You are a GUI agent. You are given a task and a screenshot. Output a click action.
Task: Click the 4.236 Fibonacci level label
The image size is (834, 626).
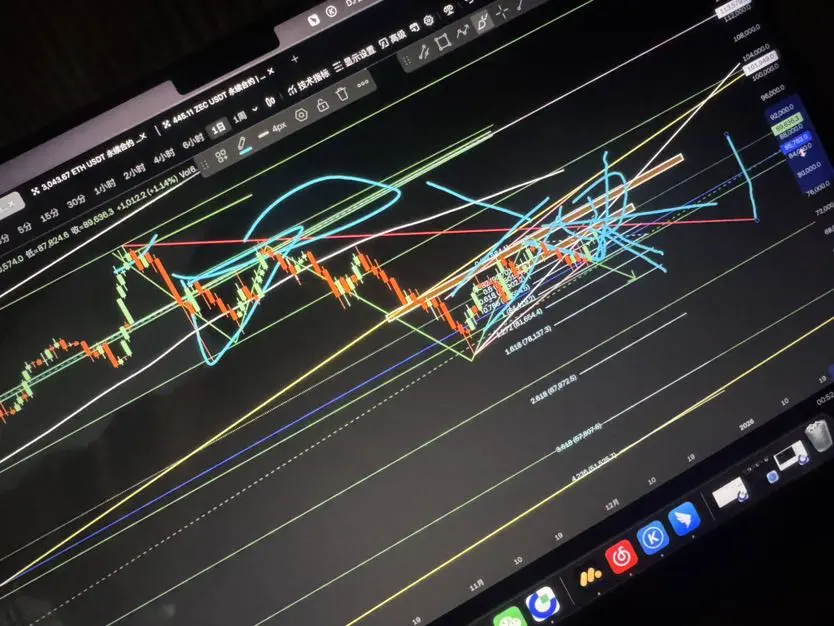(594, 468)
